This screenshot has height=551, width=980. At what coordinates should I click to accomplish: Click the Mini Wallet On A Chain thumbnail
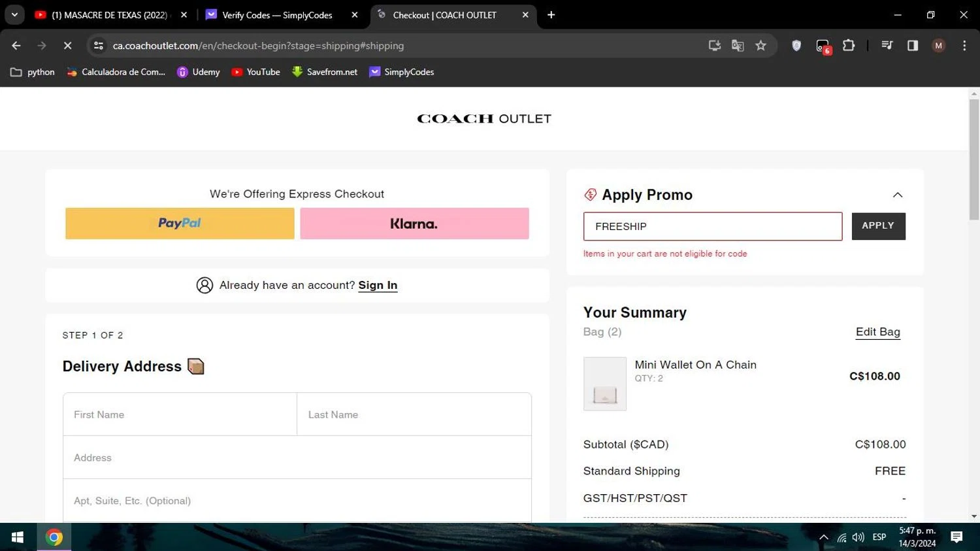pos(605,384)
